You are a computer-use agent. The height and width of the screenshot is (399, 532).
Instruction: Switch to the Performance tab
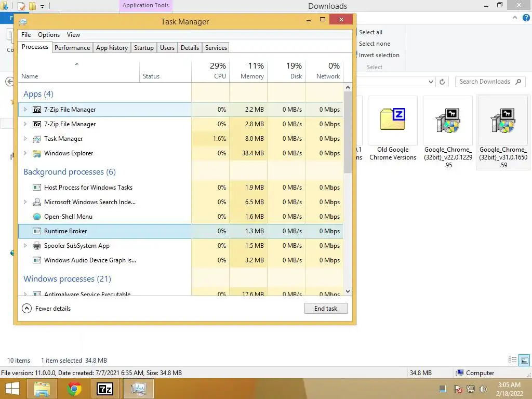pyautogui.click(x=72, y=47)
